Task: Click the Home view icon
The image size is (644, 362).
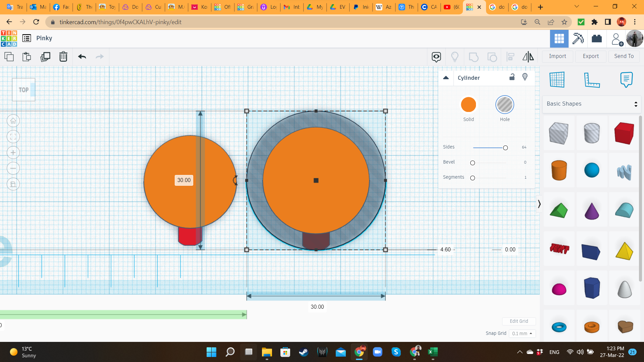Action: 13,121
